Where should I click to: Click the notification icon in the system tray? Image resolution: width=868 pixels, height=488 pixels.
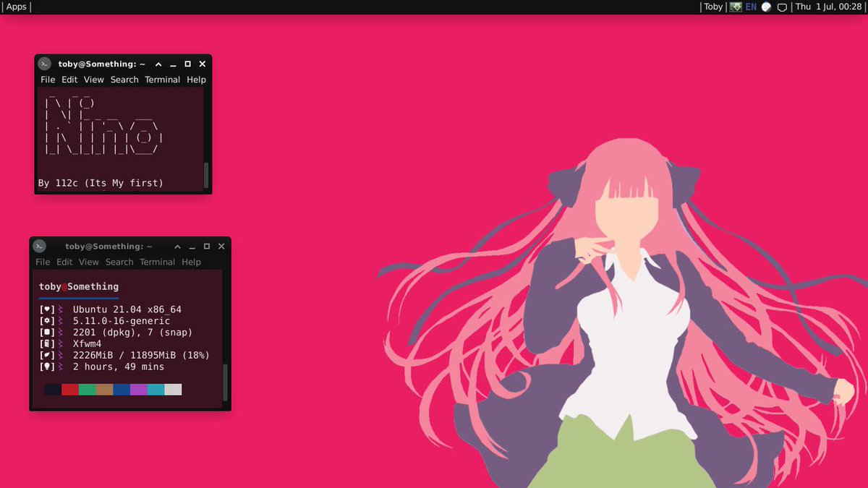click(x=782, y=7)
